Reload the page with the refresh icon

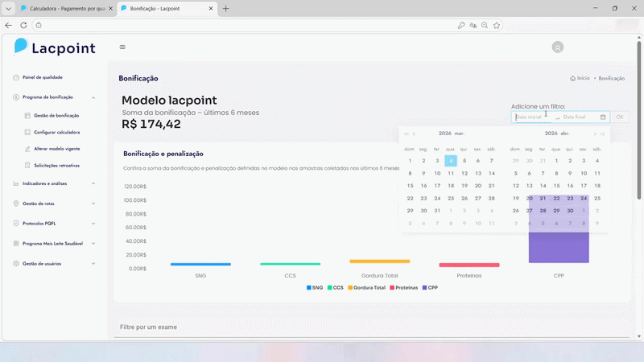pyautogui.click(x=23, y=26)
